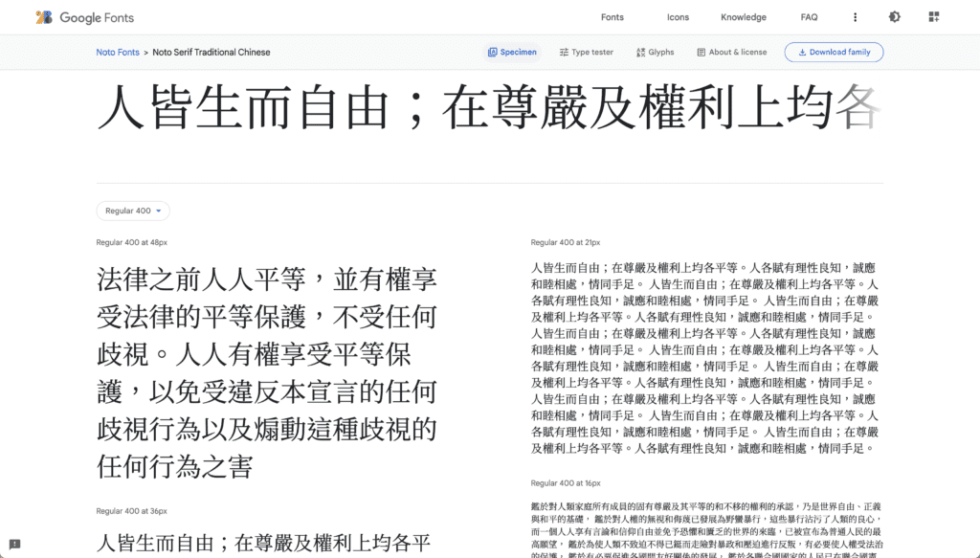Open Icons in the top navigation
Viewport: 980px width, 558px height.
tap(678, 17)
